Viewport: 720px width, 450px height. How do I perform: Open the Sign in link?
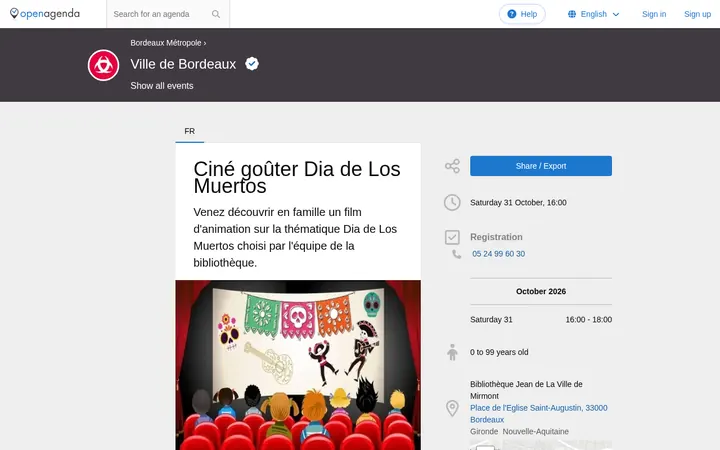point(654,14)
